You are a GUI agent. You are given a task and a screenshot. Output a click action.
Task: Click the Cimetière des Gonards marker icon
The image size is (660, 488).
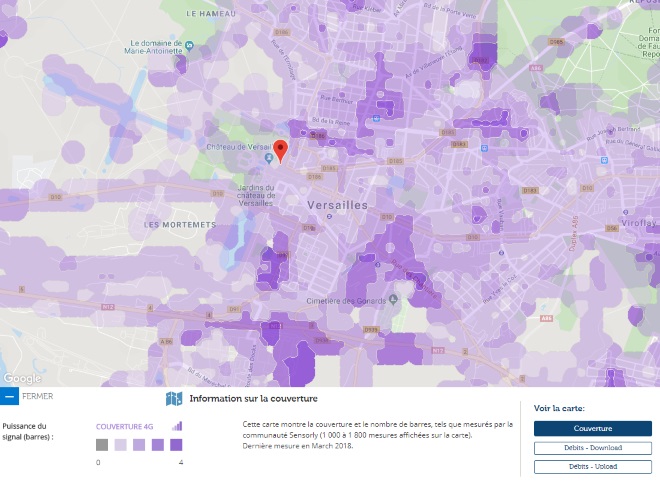coord(395,300)
